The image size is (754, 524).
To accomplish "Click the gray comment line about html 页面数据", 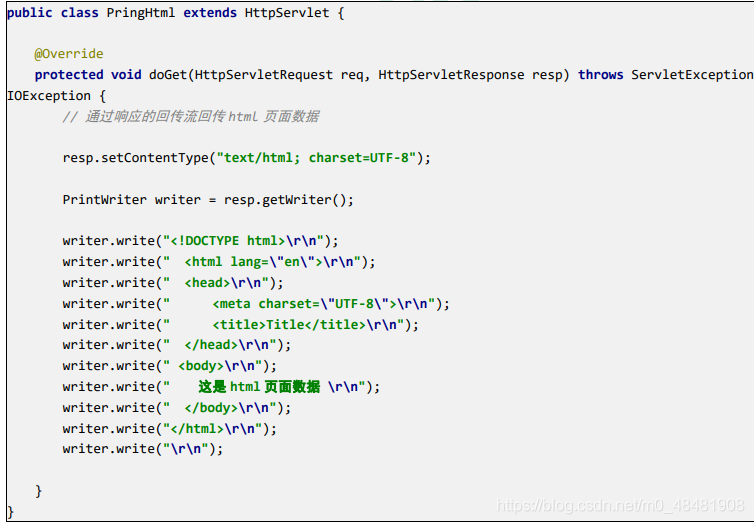I will click(190, 117).
